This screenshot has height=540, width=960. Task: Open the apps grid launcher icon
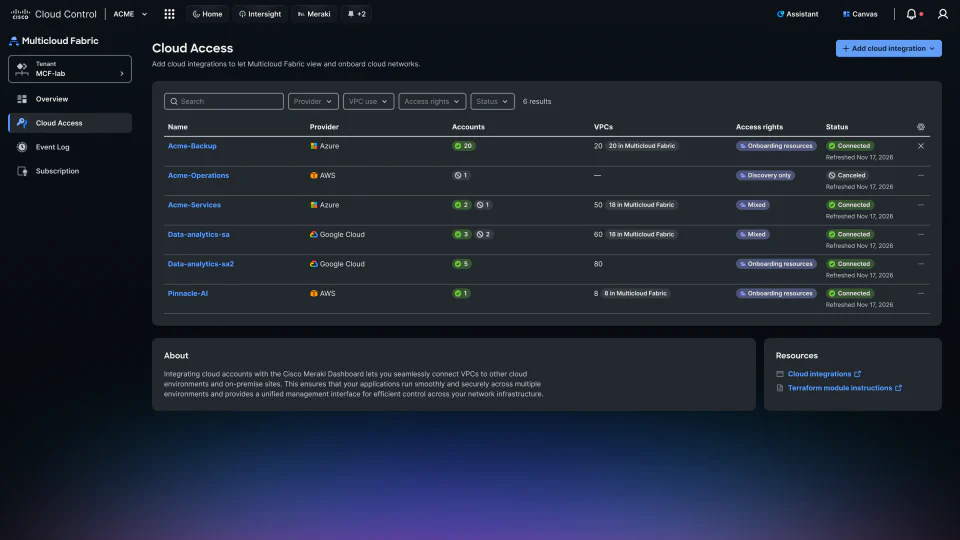tap(170, 14)
